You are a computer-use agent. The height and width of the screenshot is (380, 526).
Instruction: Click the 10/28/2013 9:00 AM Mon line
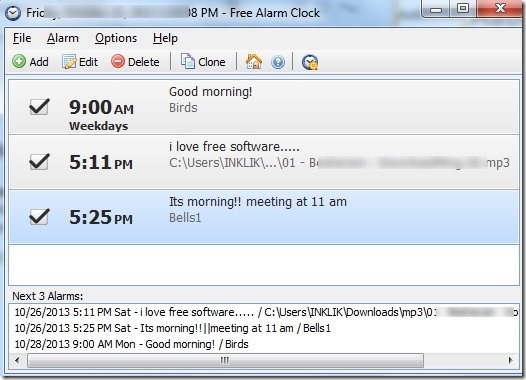[x=132, y=344]
